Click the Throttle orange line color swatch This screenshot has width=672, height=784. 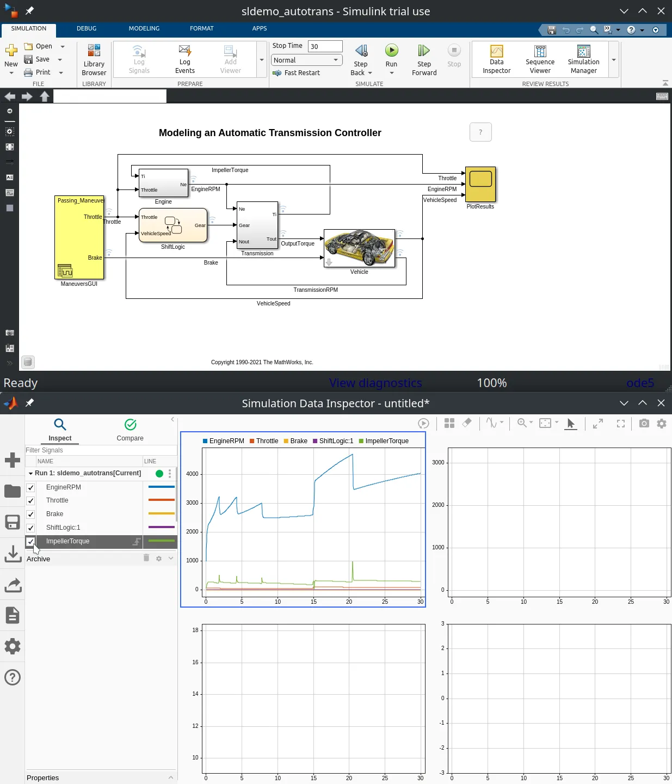tap(162, 500)
